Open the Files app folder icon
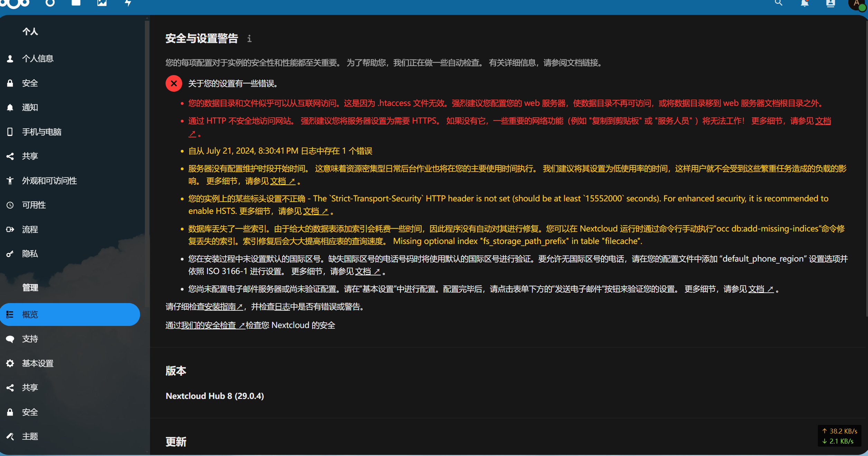The height and width of the screenshot is (456, 868). pyautogui.click(x=76, y=3)
